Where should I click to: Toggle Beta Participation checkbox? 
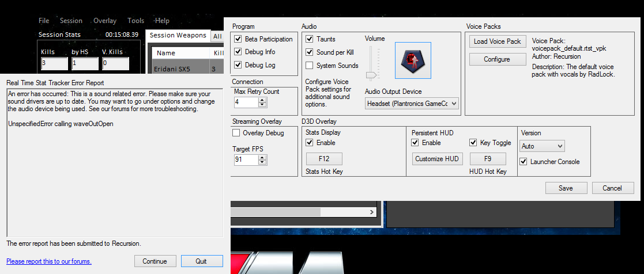(238, 39)
